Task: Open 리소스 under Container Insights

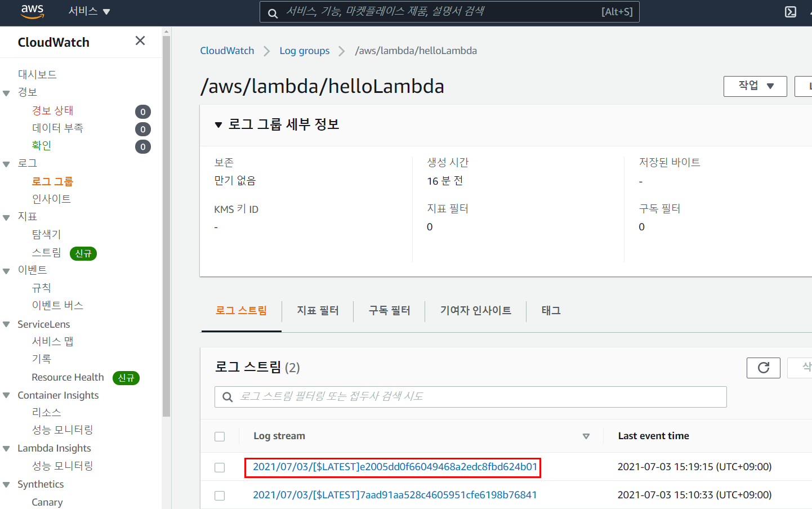Action: (46, 412)
